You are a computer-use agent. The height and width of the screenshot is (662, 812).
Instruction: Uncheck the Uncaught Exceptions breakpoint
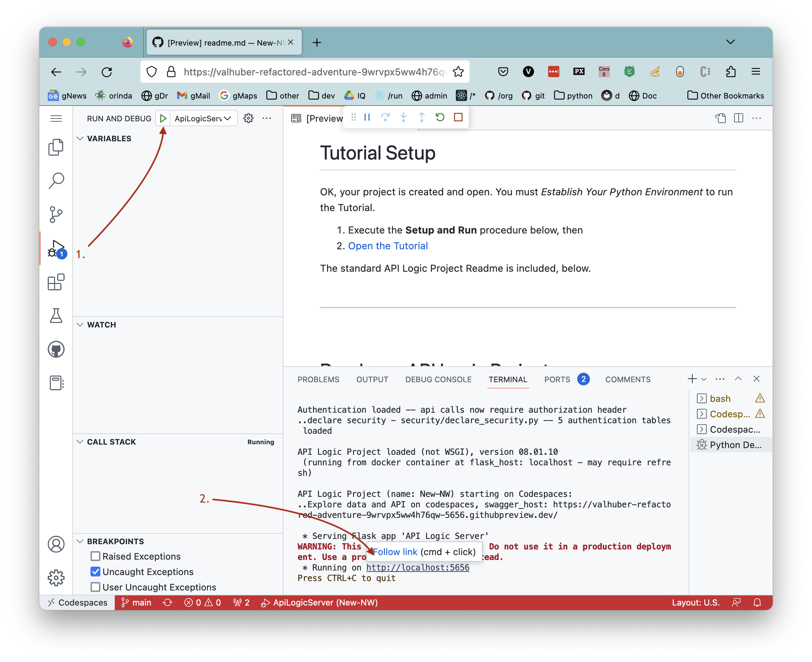point(95,572)
